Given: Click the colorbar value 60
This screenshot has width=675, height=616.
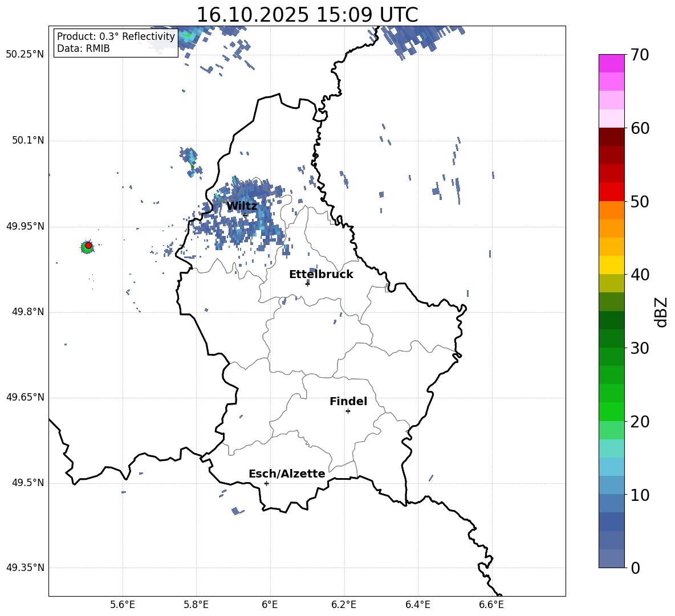Looking at the screenshot, I should pos(640,128).
